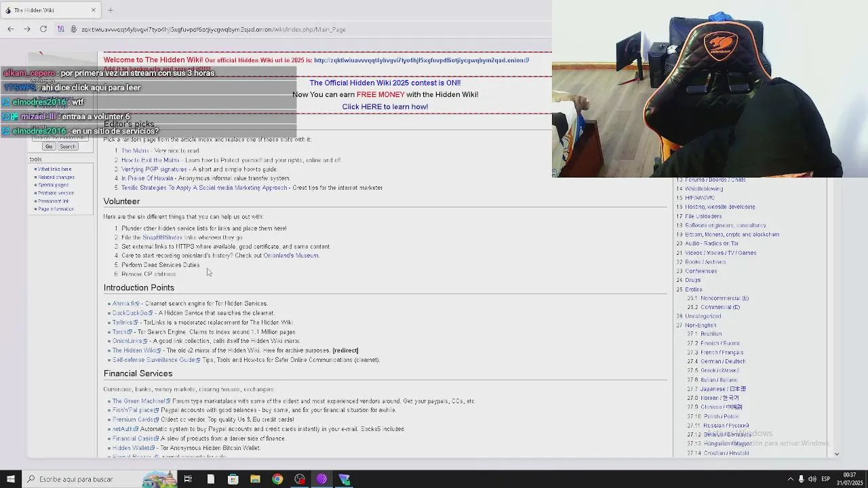The height and width of the screenshot is (488, 868).
Task: Open Self-defense Surveillance Guide link
Action: coord(156,360)
